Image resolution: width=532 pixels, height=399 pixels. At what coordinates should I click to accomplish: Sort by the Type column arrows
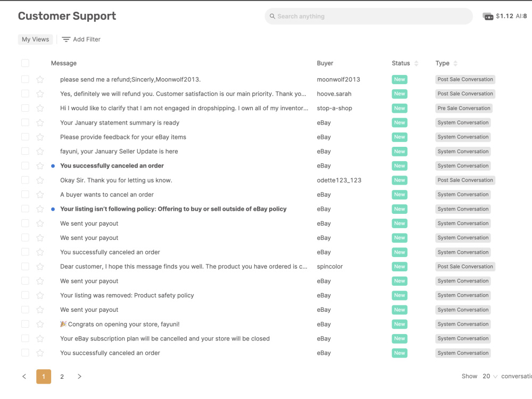(x=455, y=63)
